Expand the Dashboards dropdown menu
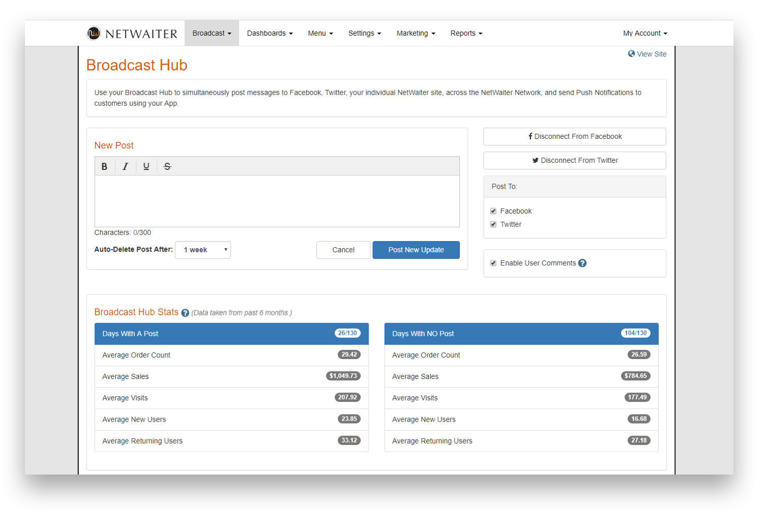This screenshot has width=766, height=532. [x=270, y=33]
